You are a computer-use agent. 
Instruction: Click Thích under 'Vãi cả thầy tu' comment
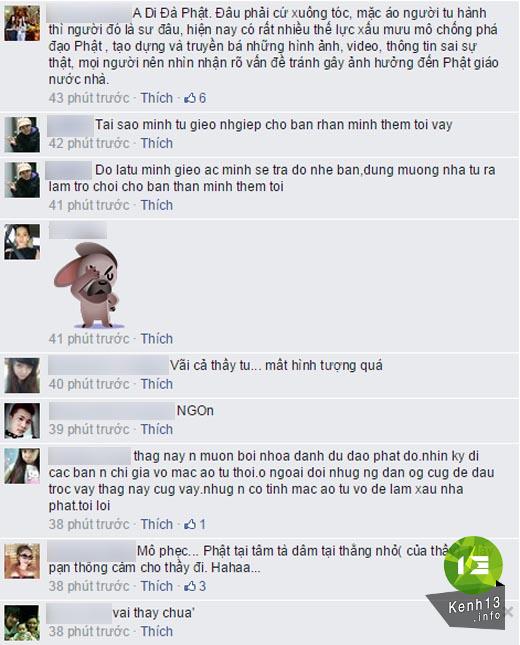157,384
